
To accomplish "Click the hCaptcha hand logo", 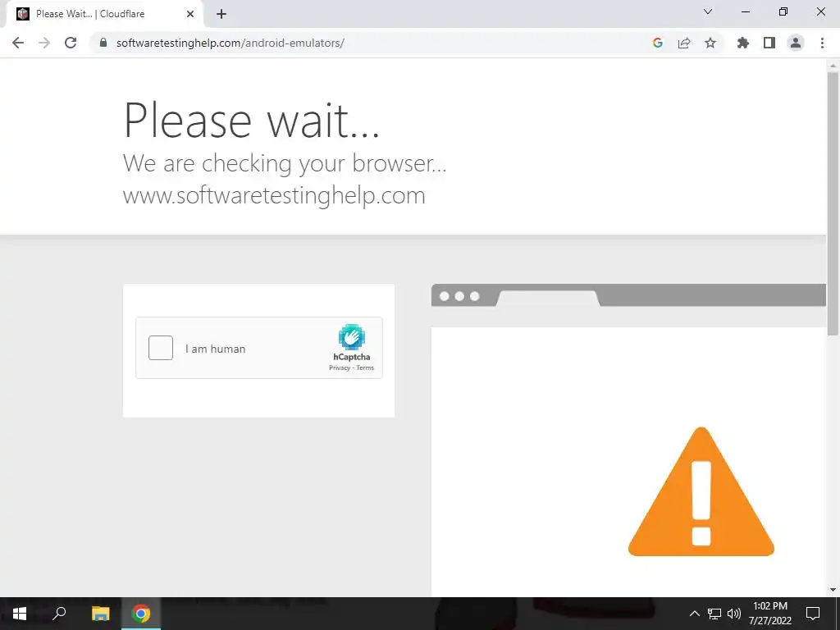I will (x=351, y=337).
